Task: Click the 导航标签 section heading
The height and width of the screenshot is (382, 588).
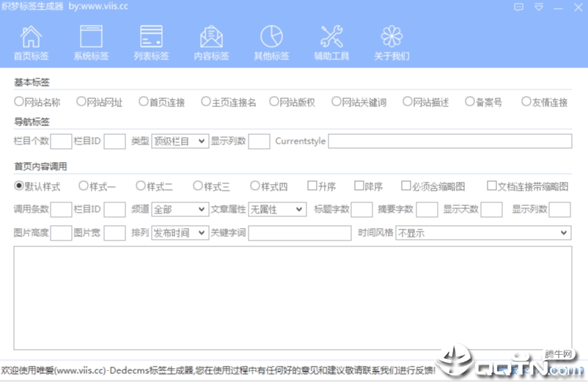Action: 32,122
